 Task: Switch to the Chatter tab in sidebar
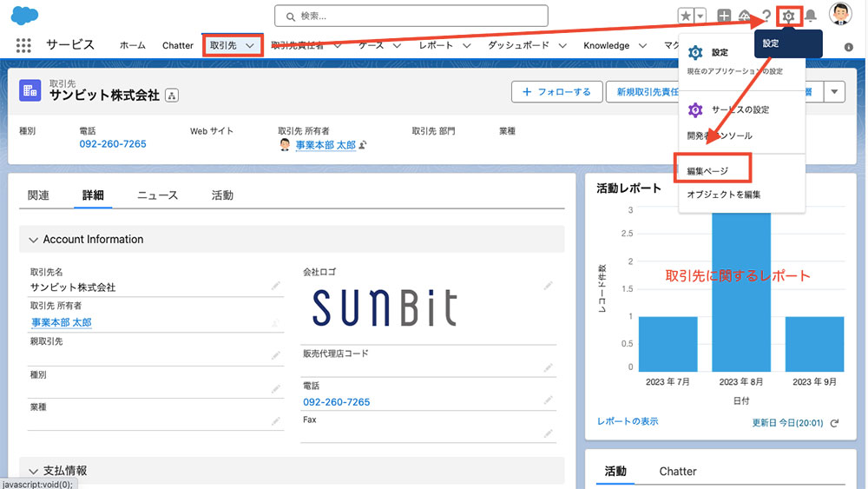[678, 472]
